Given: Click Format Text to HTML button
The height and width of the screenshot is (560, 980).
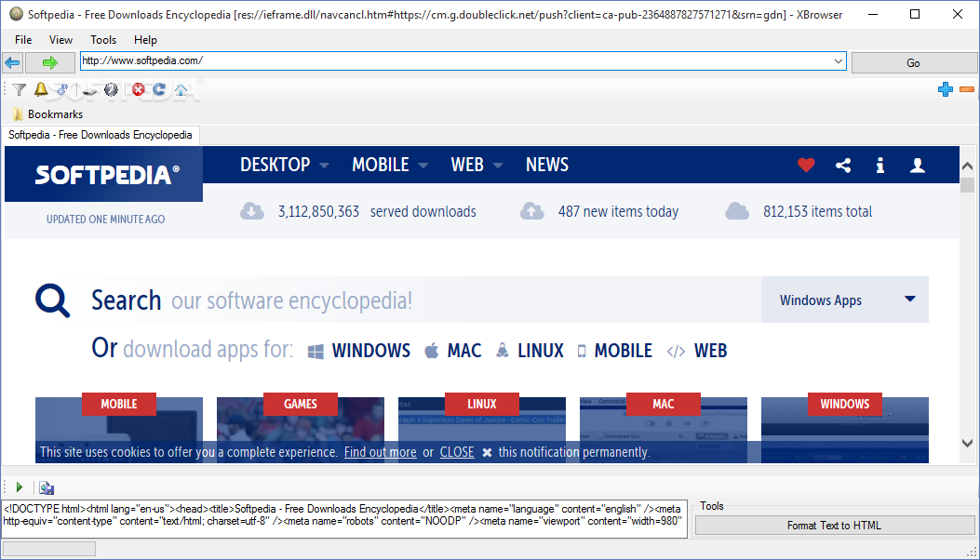Looking at the screenshot, I should coord(835,526).
